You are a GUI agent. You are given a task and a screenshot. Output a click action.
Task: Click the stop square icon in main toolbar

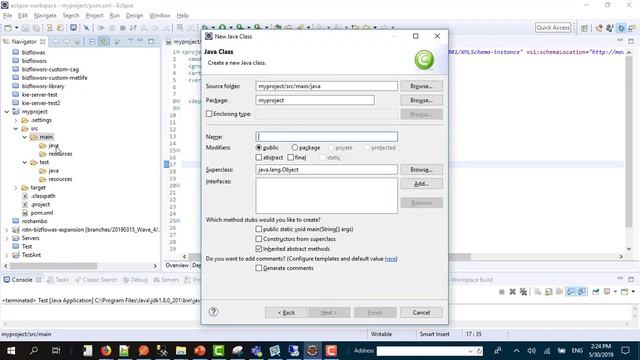122,28
